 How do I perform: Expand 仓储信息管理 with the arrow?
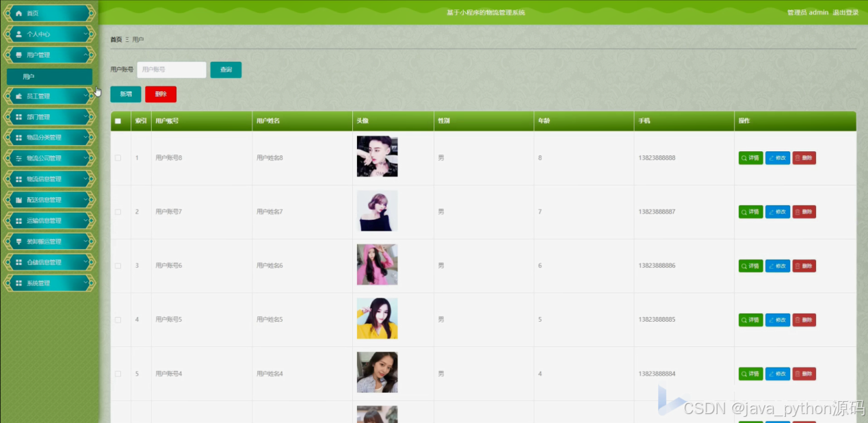tap(86, 262)
